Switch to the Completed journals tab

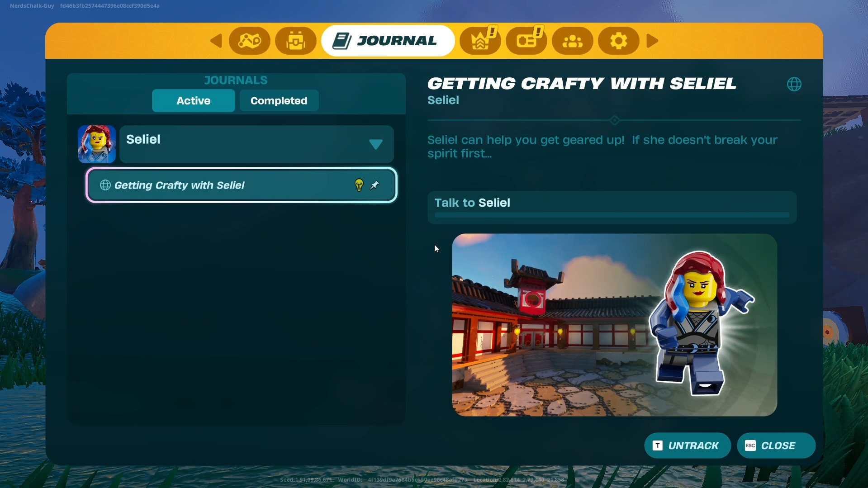pyautogui.click(x=279, y=101)
